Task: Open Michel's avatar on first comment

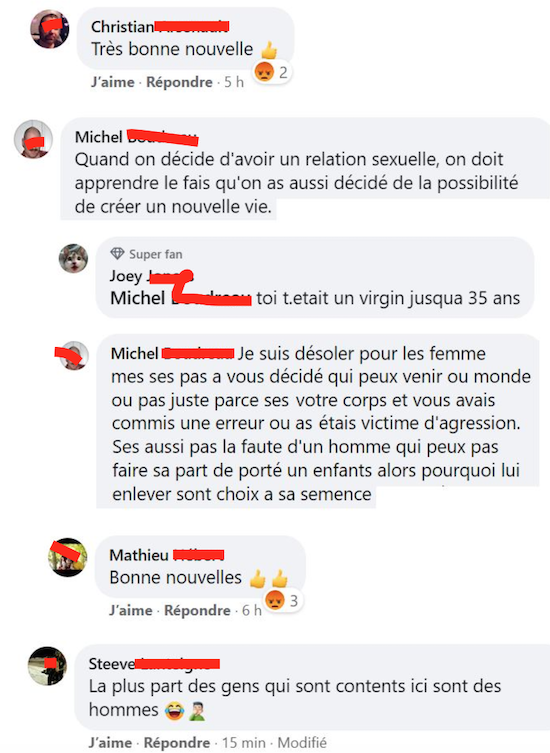Action: (x=33, y=139)
